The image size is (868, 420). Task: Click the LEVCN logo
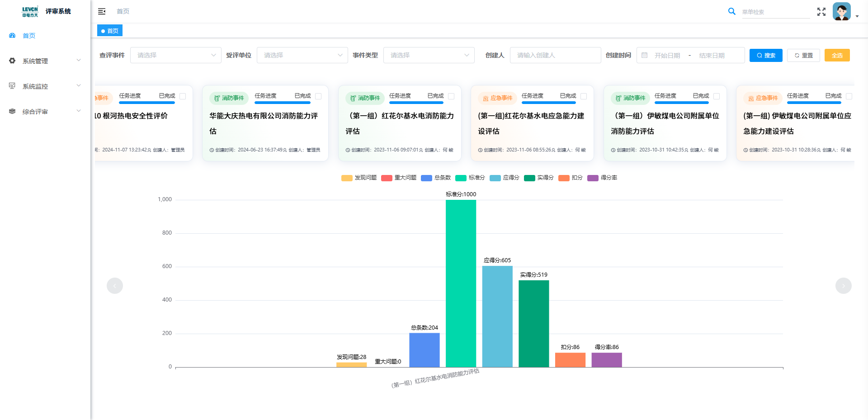[x=30, y=11]
